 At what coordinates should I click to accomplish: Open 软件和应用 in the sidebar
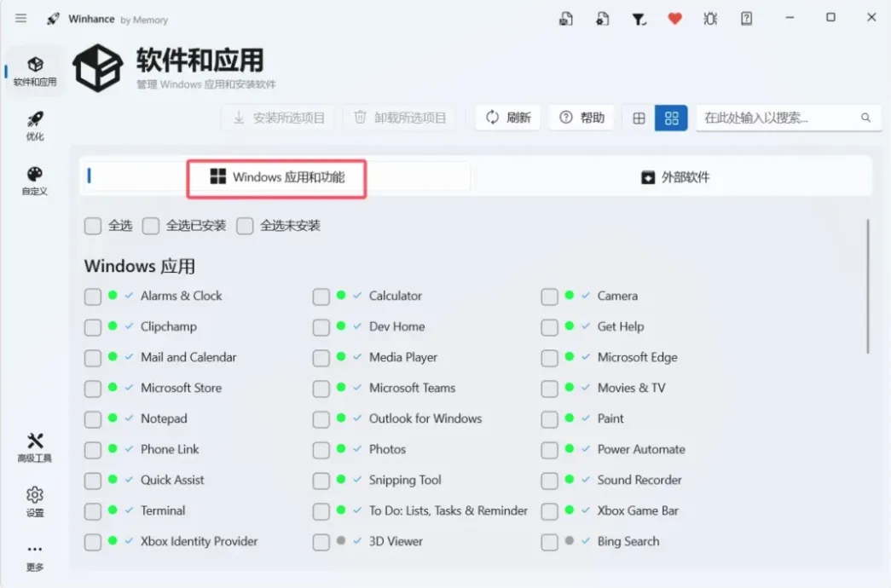(35, 72)
